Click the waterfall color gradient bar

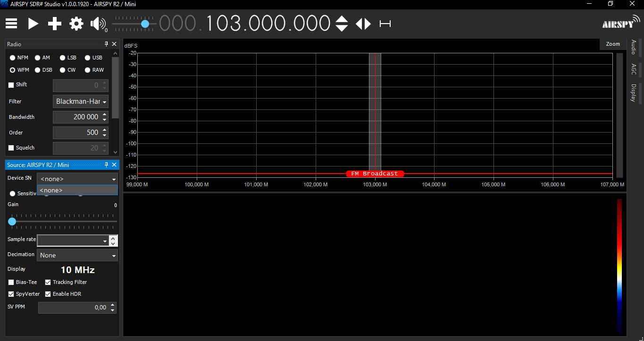[x=619, y=266]
